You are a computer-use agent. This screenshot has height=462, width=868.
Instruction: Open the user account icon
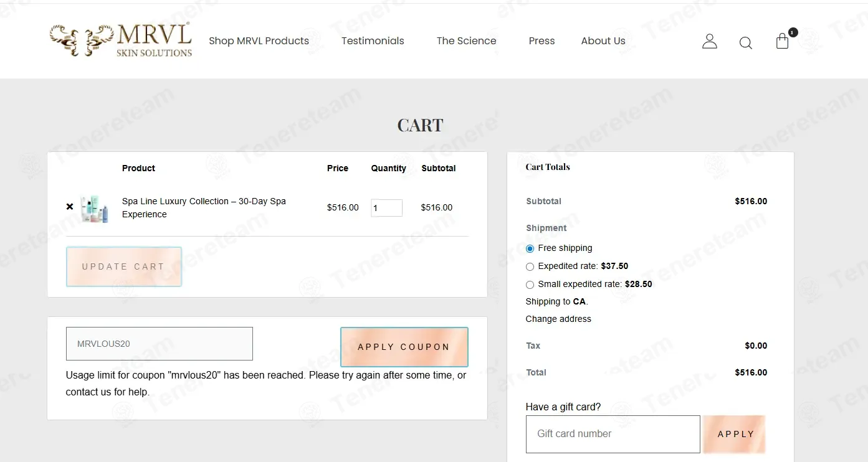coord(709,41)
